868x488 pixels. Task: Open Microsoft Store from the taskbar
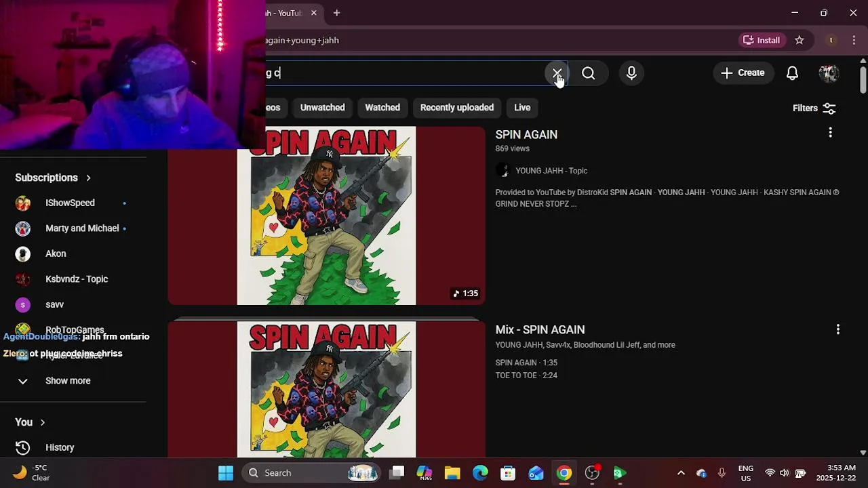(508, 473)
